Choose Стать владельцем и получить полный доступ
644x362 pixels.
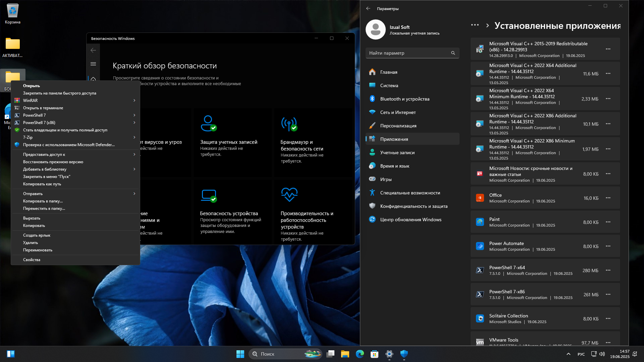click(x=75, y=130)
